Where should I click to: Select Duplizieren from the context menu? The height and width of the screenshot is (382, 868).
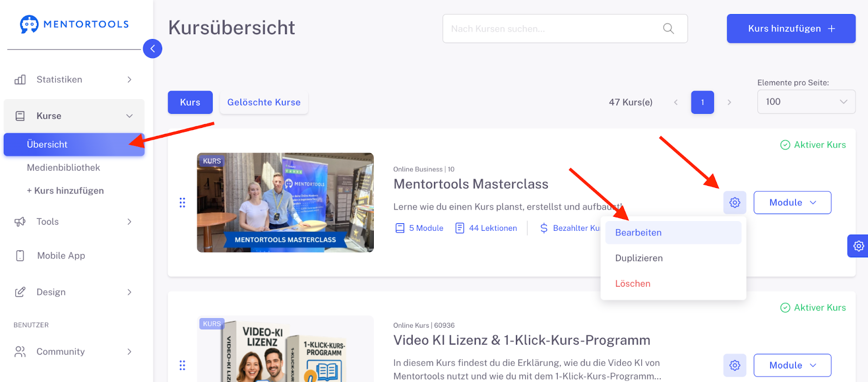(673, 258)
